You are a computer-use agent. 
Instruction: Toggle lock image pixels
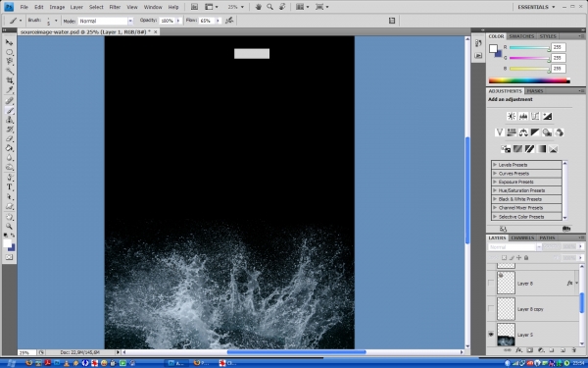click(512, 257)
